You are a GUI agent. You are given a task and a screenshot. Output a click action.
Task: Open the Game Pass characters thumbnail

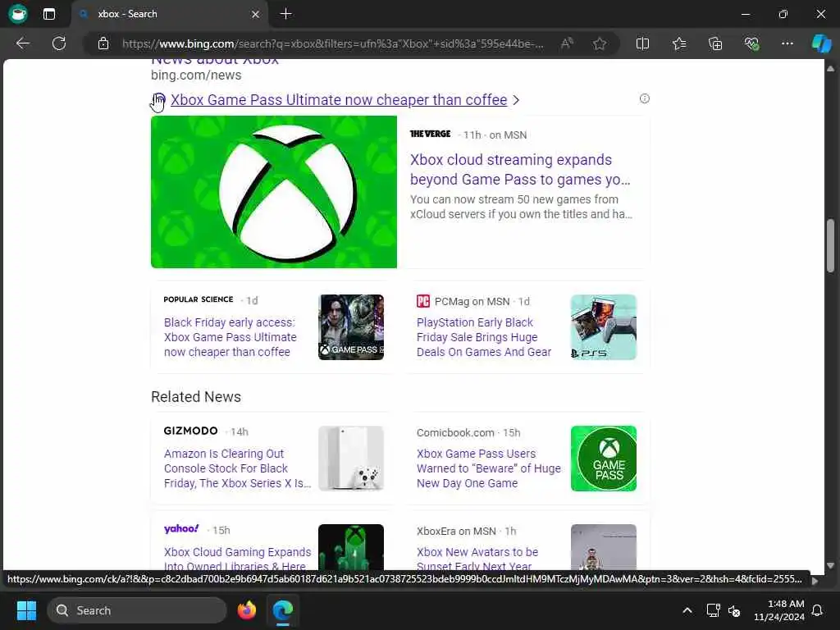[x=351, y=327]
